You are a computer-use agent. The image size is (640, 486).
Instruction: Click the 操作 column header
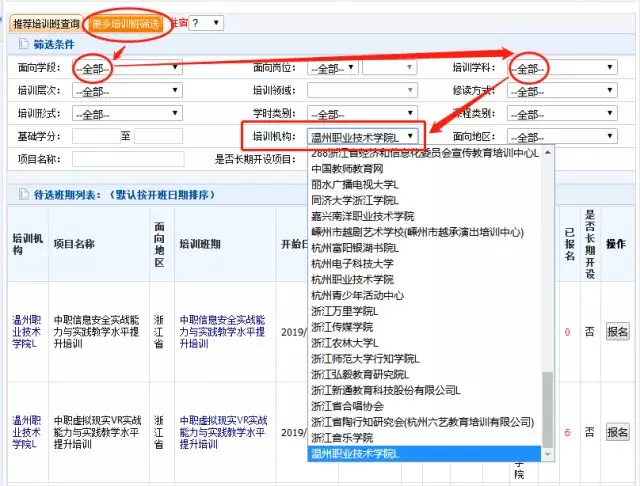coord(616,244)
